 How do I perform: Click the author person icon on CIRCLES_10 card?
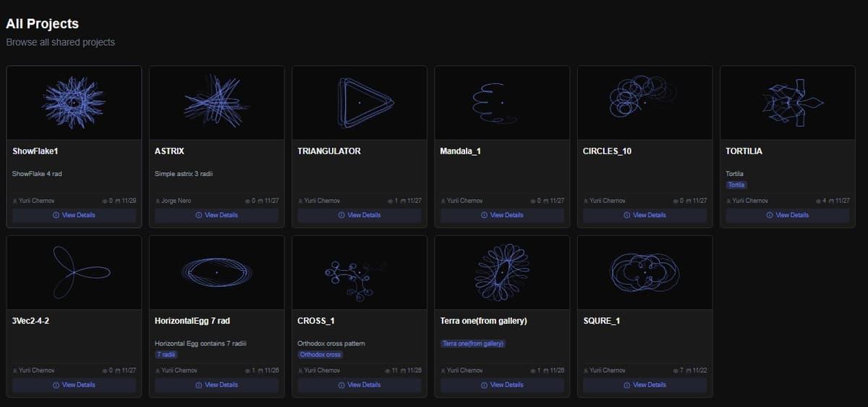(x=585, y=201)
